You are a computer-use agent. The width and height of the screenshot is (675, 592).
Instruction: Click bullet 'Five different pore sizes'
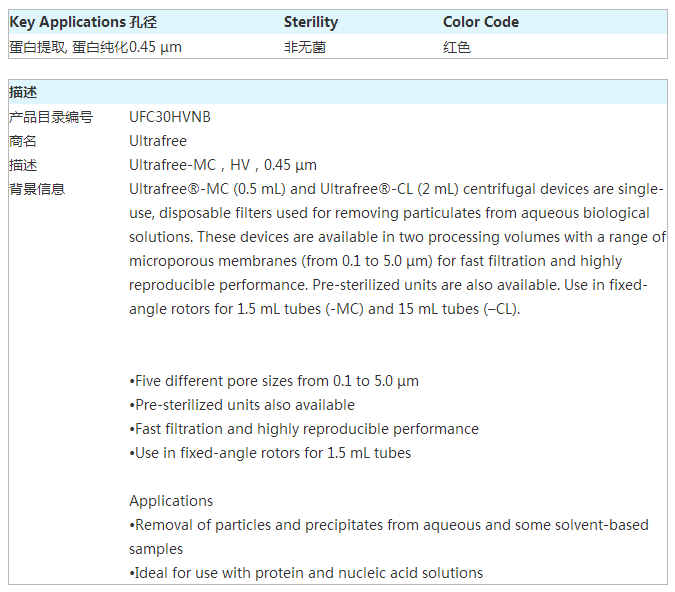pos(274,381)
